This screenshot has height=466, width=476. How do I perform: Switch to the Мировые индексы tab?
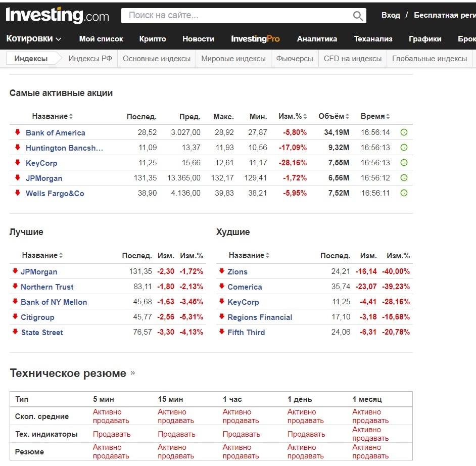pyautogui.click(x=233, y=59)
